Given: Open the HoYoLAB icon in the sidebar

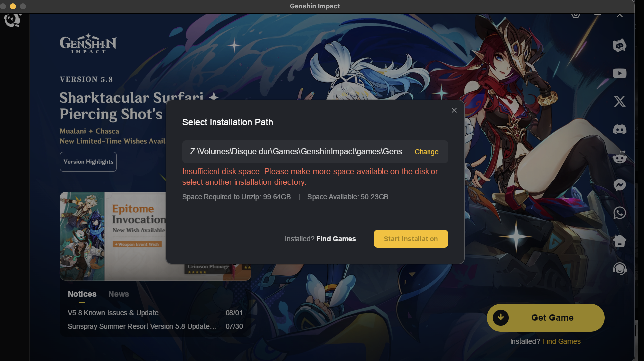Looking at the screenshot, I should point(619,45).
